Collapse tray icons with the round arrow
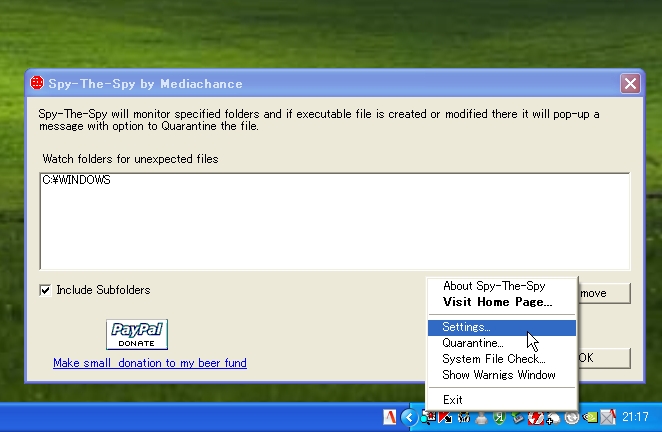The height and width of the screenshot is (432, 662). (x=409, y=418)
